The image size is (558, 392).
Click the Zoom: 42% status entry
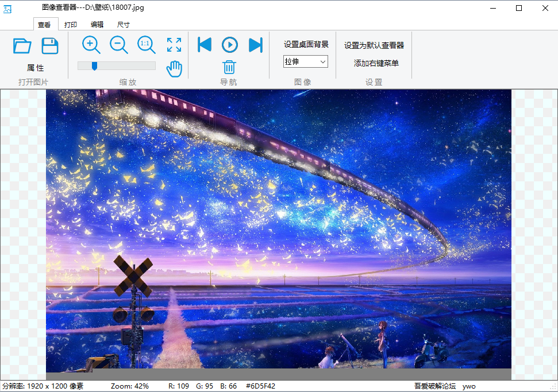129,386
